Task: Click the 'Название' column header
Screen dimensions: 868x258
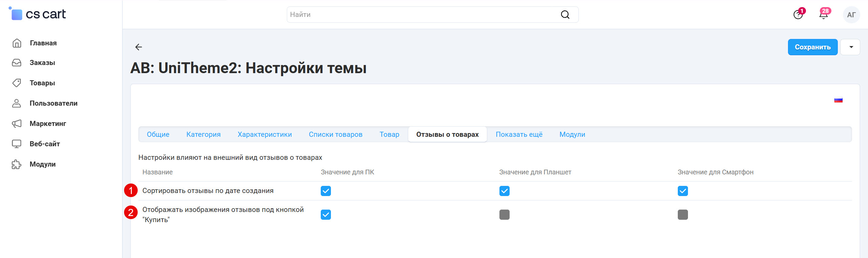Action: (x=157, y=172)
